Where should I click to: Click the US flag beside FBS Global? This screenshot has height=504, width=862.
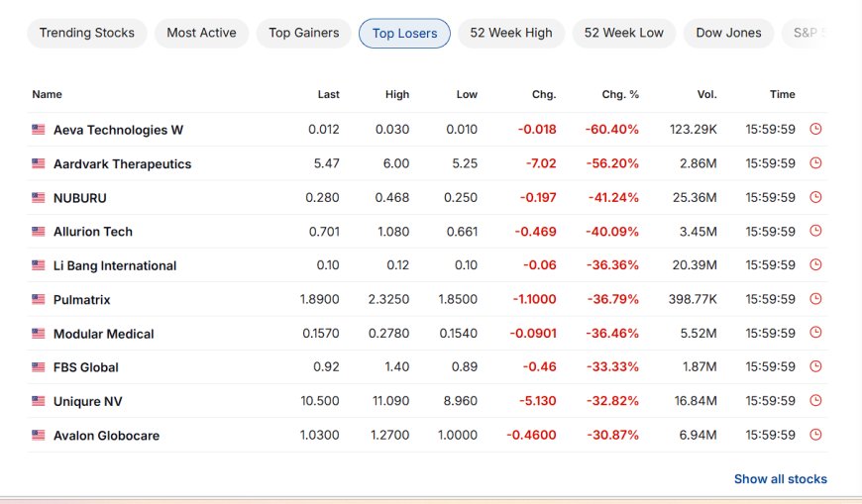click(x=39, y=367)
